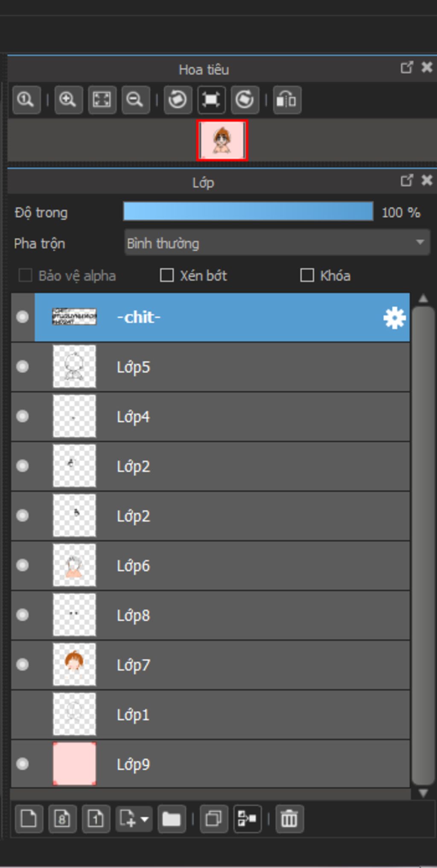Delete layer with the trash icon

point(290,819)
